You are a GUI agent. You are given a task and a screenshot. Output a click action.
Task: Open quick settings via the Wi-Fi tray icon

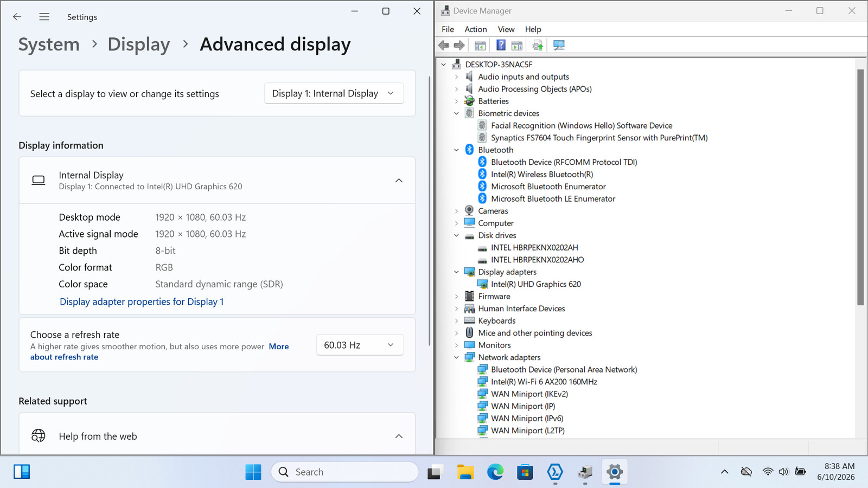768,472
